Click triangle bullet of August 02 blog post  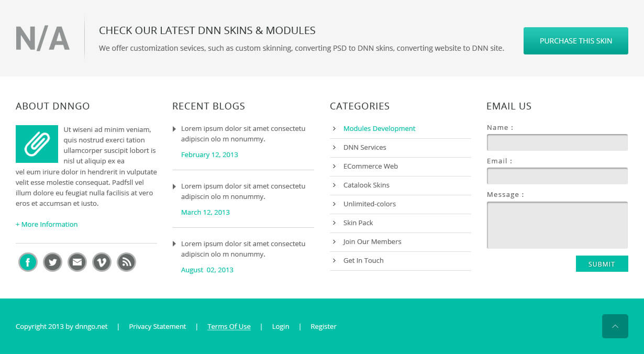point(174,244)
